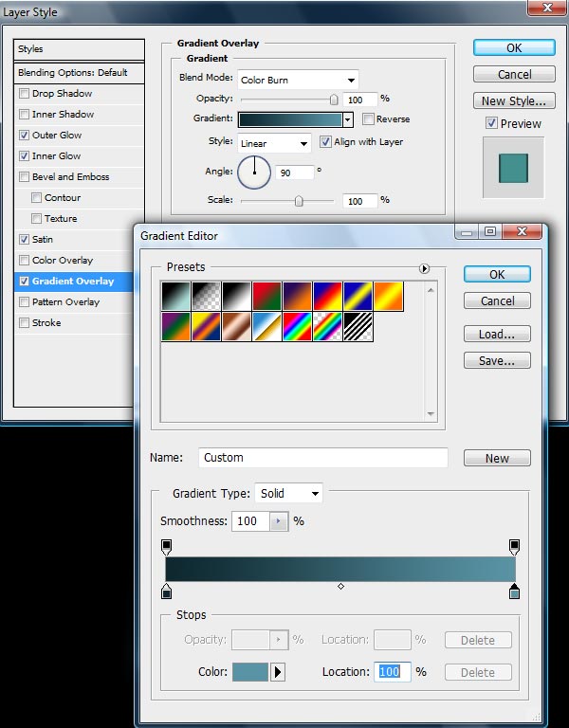
Task: Click OK in the Layer Style dialog
Action: (514, 47)
